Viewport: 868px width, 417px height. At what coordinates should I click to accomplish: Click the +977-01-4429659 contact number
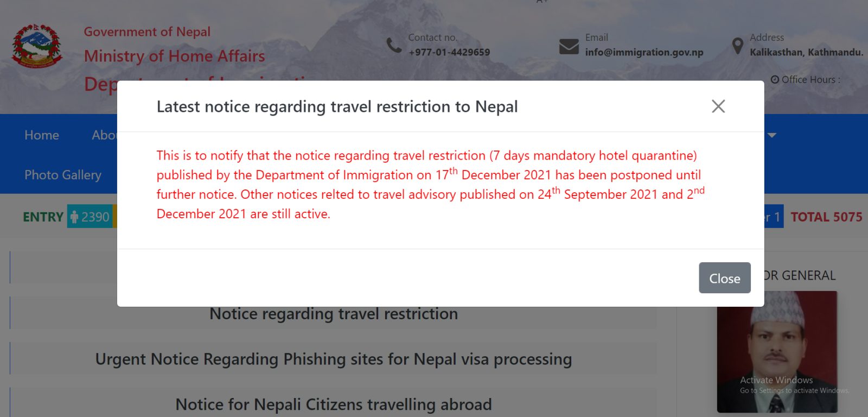(449, 53)
